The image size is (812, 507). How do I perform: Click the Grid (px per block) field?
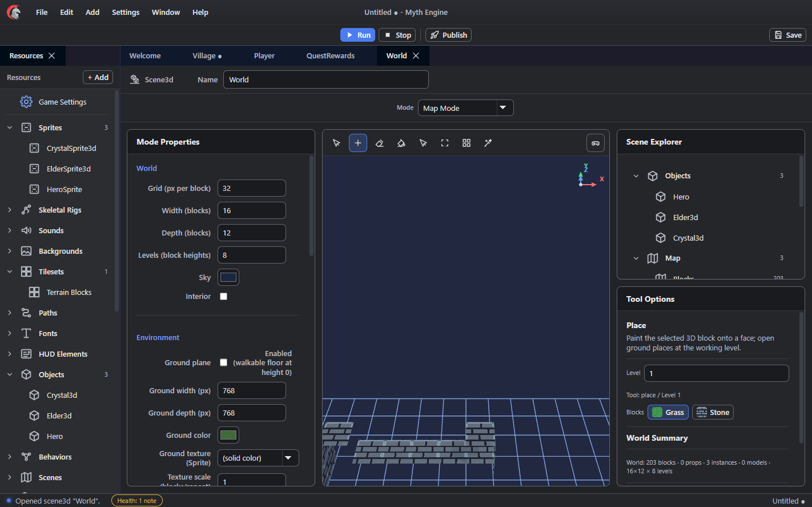click(x=252, y=188)
